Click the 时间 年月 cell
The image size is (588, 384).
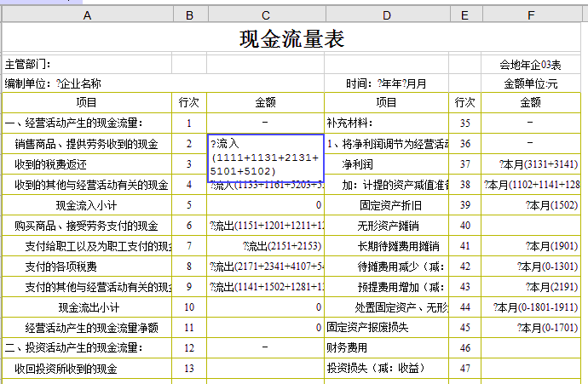tap(386, 83)
